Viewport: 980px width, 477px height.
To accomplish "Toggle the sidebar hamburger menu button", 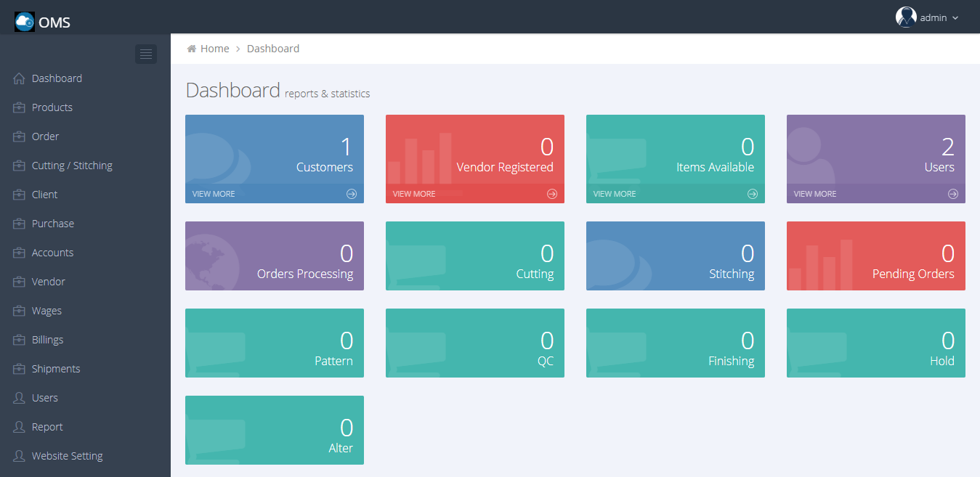I will [146, 54].
